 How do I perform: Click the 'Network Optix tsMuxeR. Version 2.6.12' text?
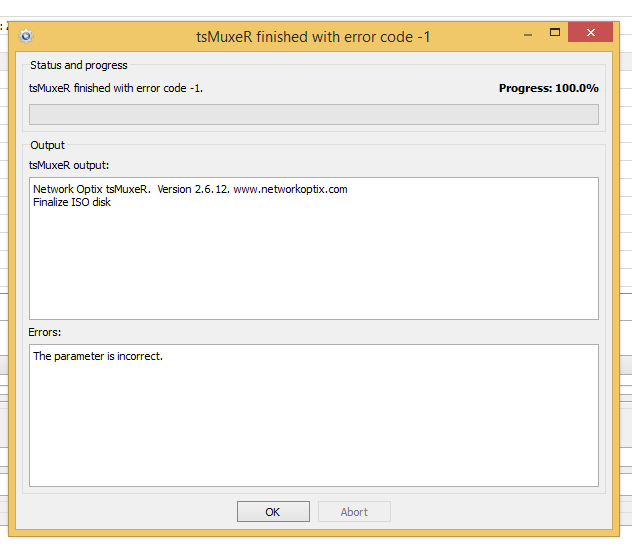pyautogui.click(x=130, y=189)
